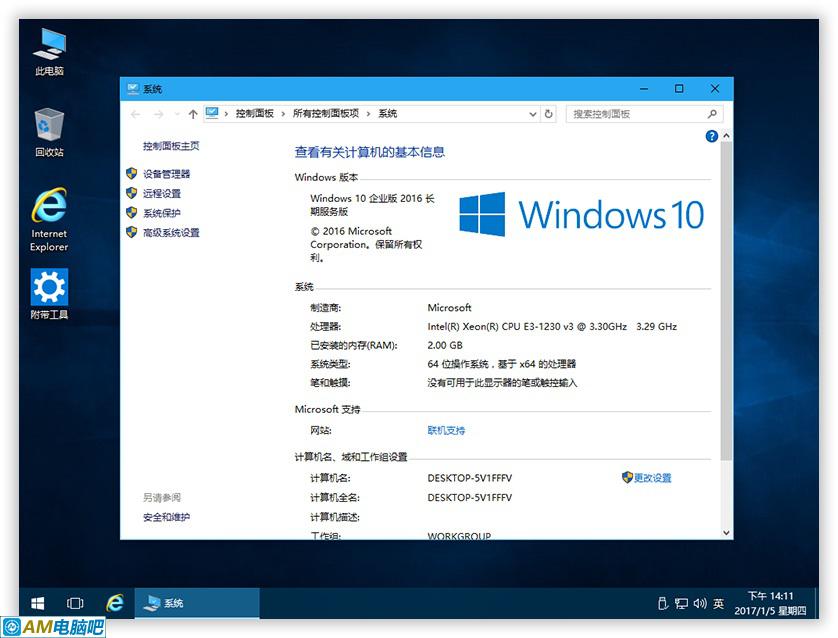Image resolution: width=838 pixels, height=638 pixels.
Task: Open 远程设置 in the sidebar
Action: (161, 193)
